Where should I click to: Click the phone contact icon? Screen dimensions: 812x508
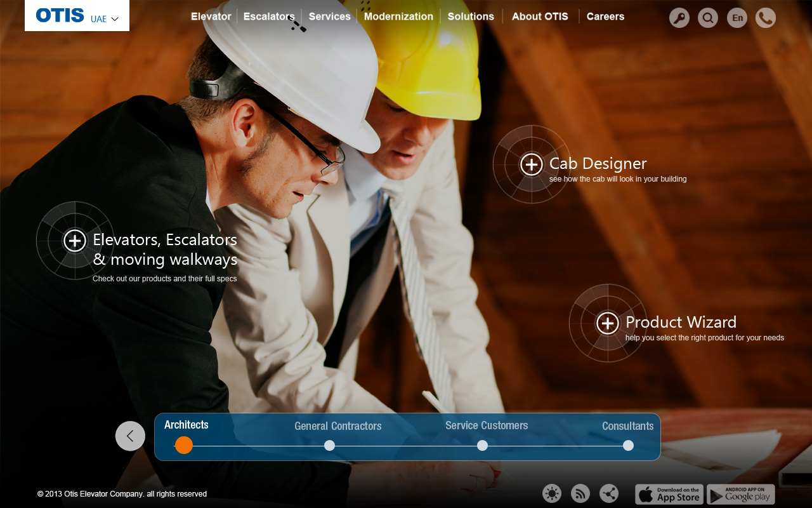point(766,18)
